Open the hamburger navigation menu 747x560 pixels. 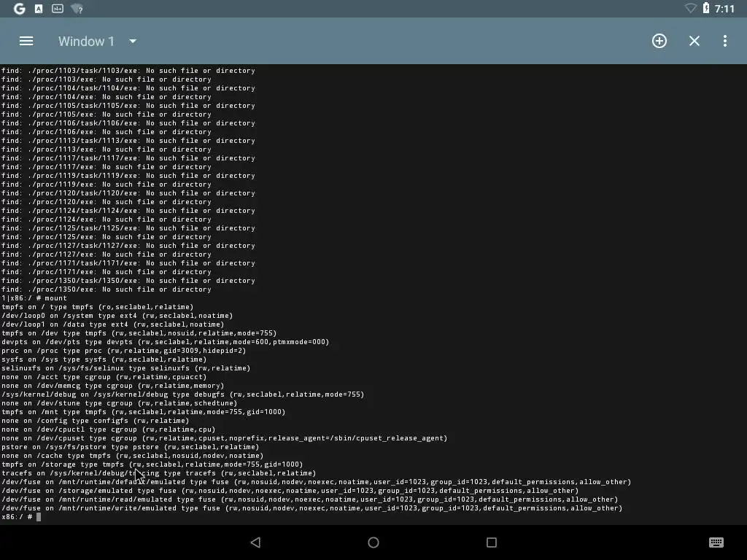pos(26,41)
